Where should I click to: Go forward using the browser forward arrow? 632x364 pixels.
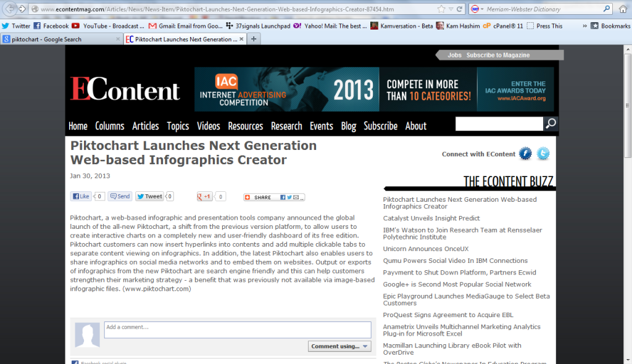tap(22, 9)
